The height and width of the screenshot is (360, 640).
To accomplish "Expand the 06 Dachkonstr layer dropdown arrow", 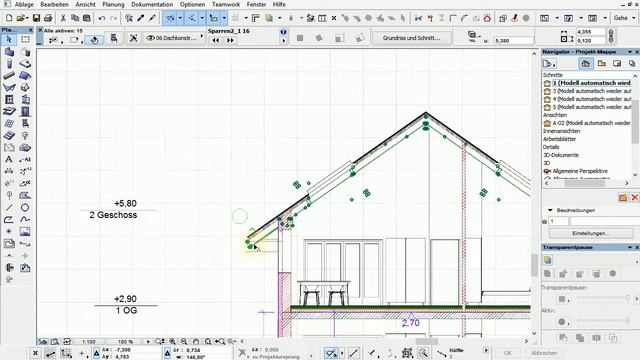I will 202,36.
